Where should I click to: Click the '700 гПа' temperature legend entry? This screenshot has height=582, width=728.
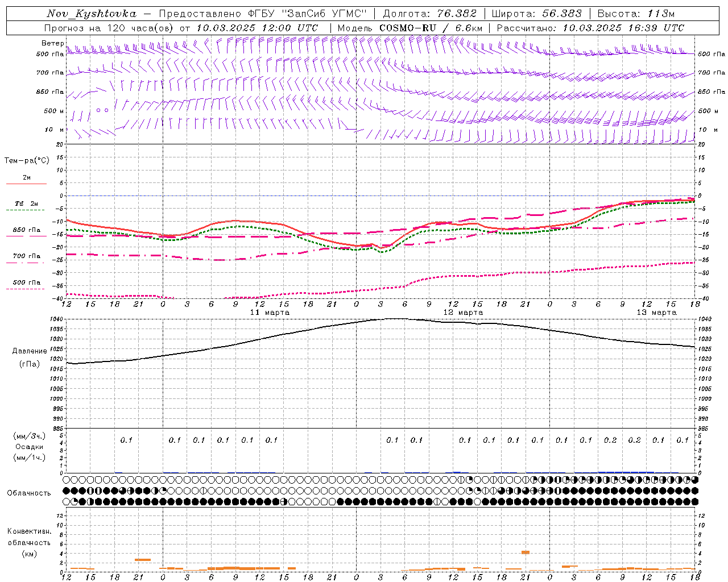[x=26, y=256]
